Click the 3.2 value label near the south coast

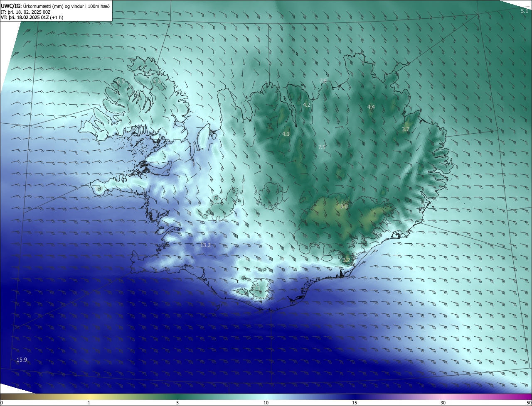click(x=346, y=260)
